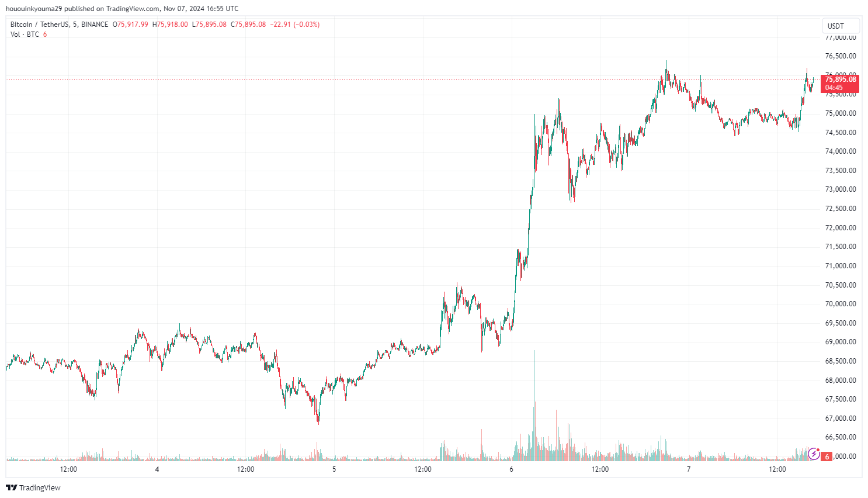The height and width of the screenshot is (498, 868).
Task: Click the Nov 07, 2024 16:55 UTC timestamp
Action: tap(201, 9)
